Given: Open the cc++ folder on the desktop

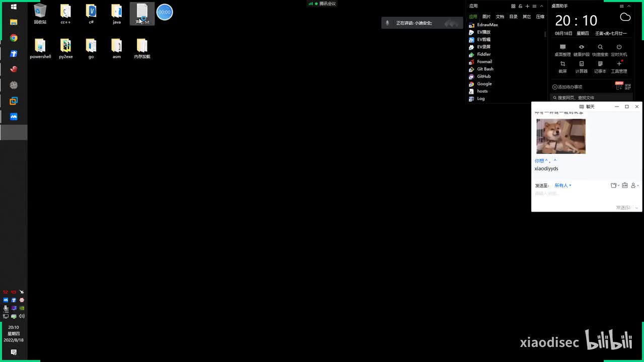Looking at the screenshot, I should pos(65,14).
